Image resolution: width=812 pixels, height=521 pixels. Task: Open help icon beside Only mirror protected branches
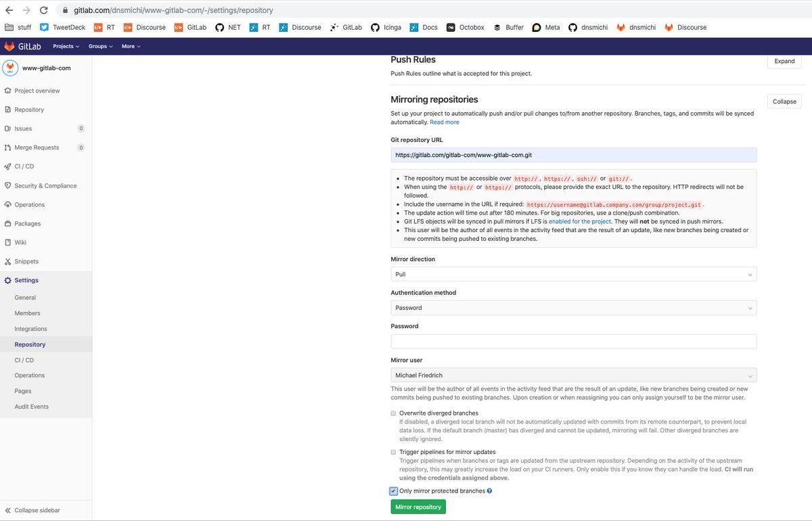(x=489, y=491)
